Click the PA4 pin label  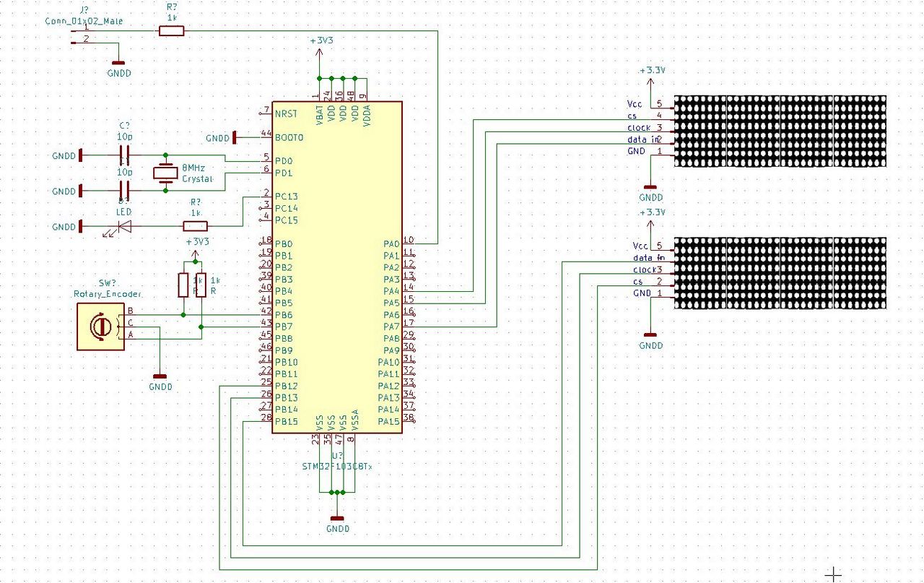(391, 290)
